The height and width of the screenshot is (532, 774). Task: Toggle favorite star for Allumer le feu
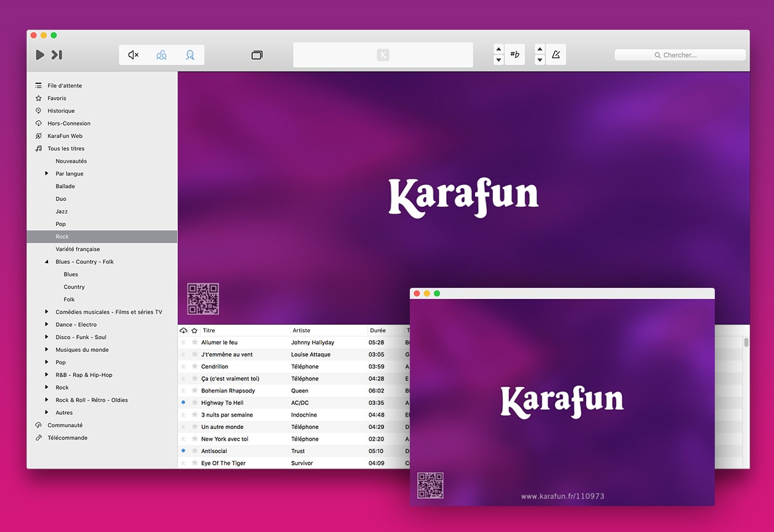click(195, 342)
